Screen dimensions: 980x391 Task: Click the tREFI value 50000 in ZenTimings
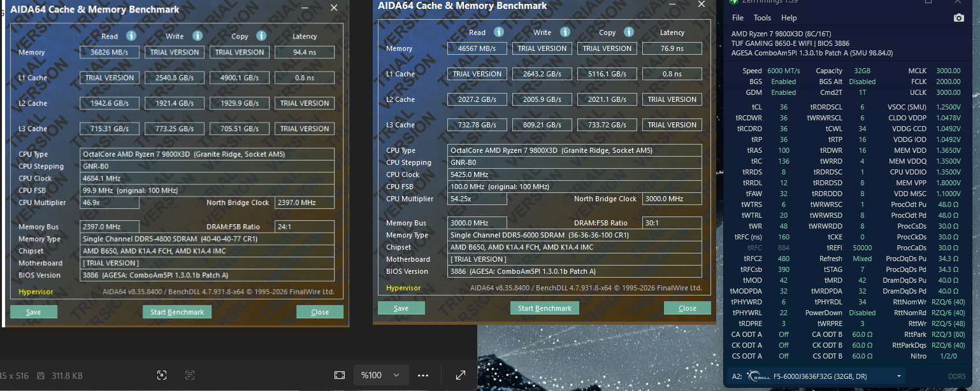point(862,247)
